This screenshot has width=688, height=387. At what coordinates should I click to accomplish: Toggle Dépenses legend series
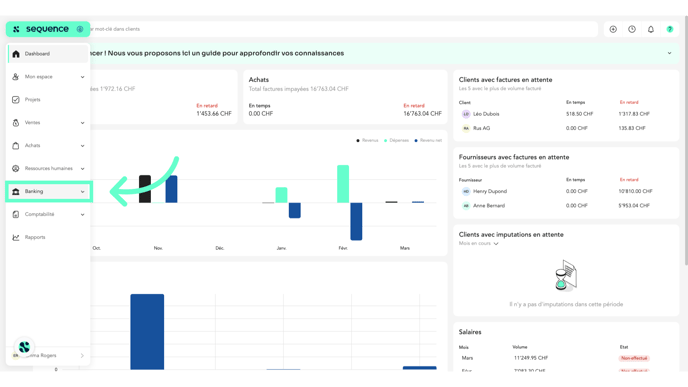[396, 140]
